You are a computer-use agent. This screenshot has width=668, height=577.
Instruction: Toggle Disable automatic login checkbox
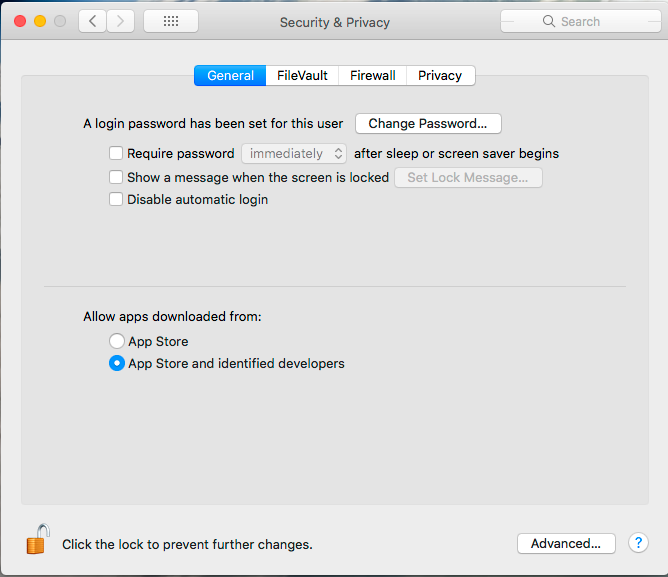pos(116,200)
